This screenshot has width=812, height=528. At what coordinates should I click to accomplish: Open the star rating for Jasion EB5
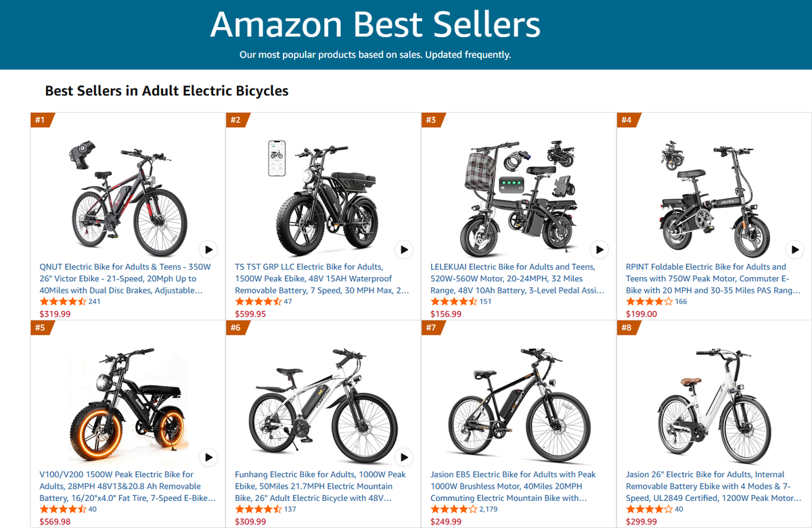453,509
